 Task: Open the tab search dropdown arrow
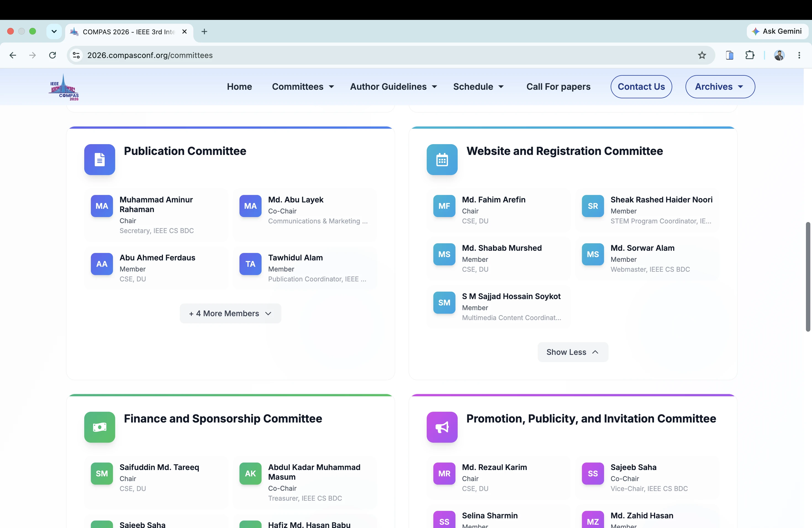(54, 31)
